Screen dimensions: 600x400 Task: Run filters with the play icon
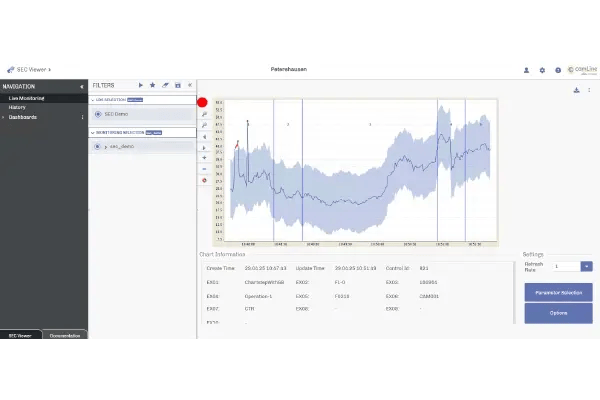141,86
